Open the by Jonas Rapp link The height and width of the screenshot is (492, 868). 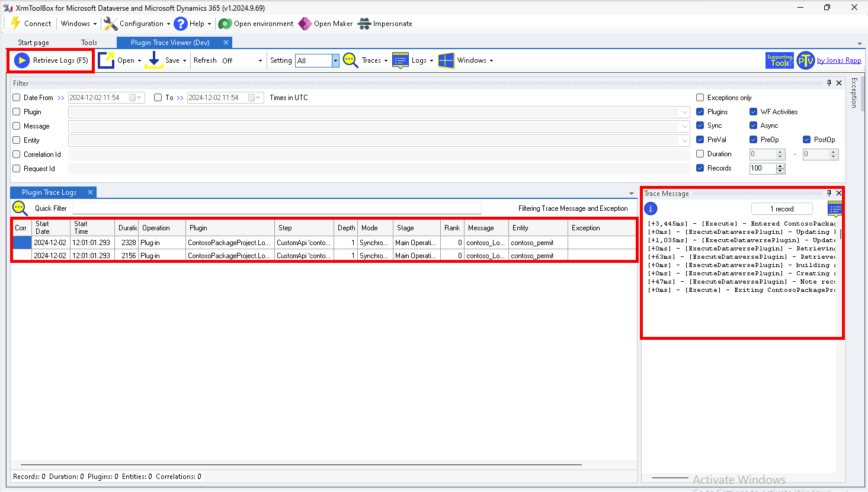pyautogui.click(x=838, y=60)
